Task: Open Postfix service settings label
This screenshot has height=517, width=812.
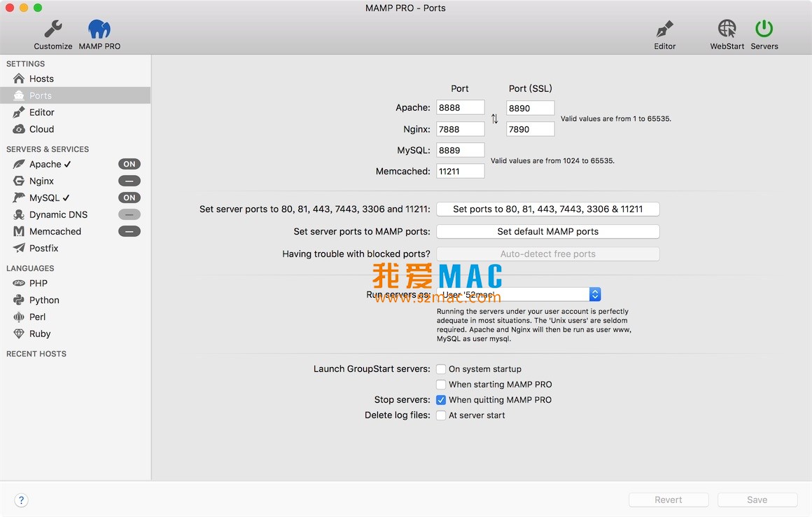Action: click(43, 248)
